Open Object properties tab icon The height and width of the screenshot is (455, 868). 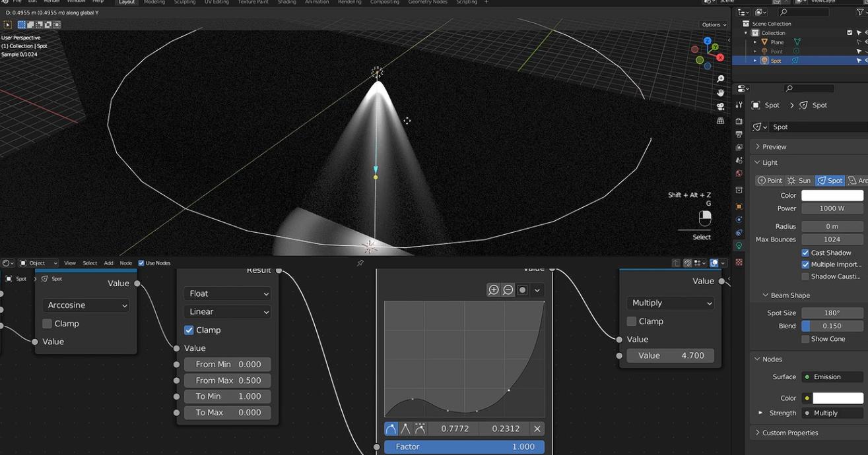pyautogui.click(x=739, y=206)
